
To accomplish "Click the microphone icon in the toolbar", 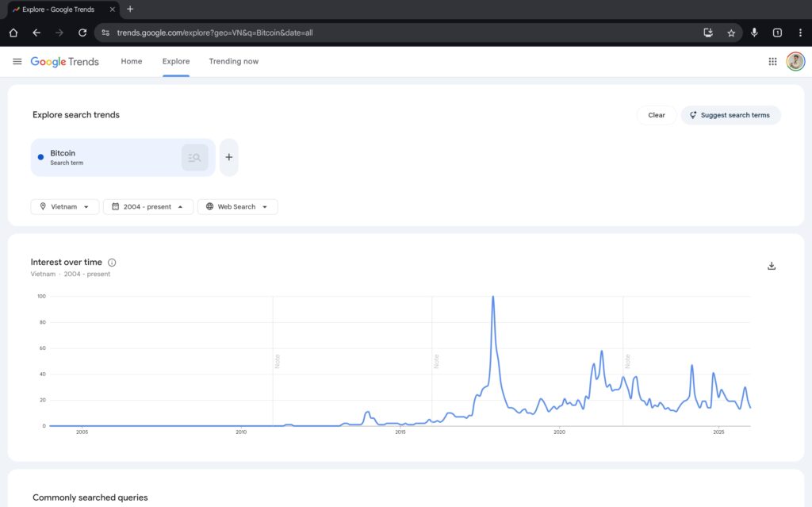I will (x=754, y=33).
